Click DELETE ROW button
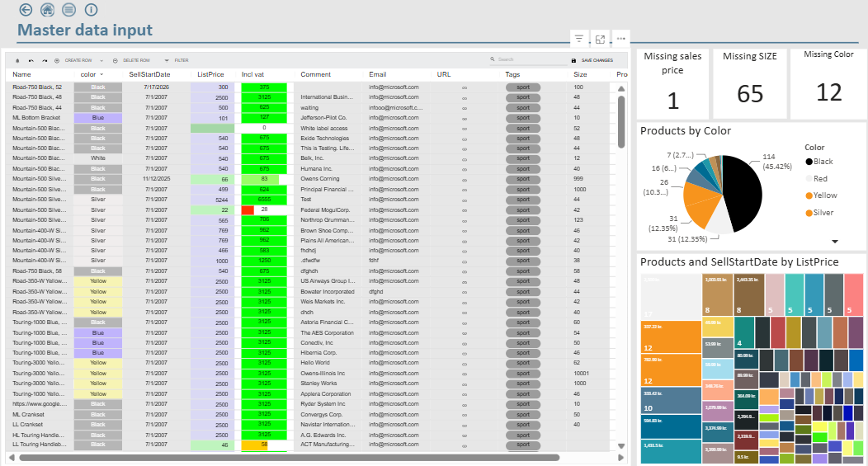The image size is (868, 466). pyautogui.click(x=136, y=60)
